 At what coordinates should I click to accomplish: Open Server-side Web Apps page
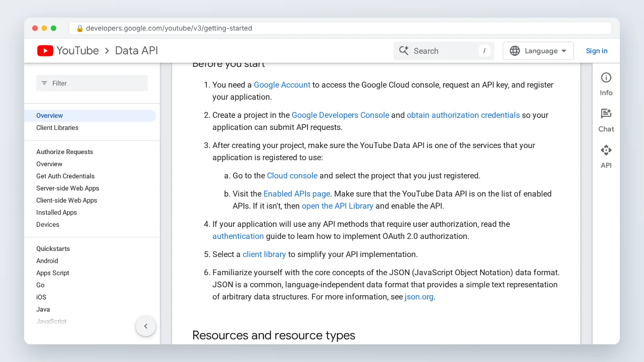pyautogui.click(x=68, y=188)
